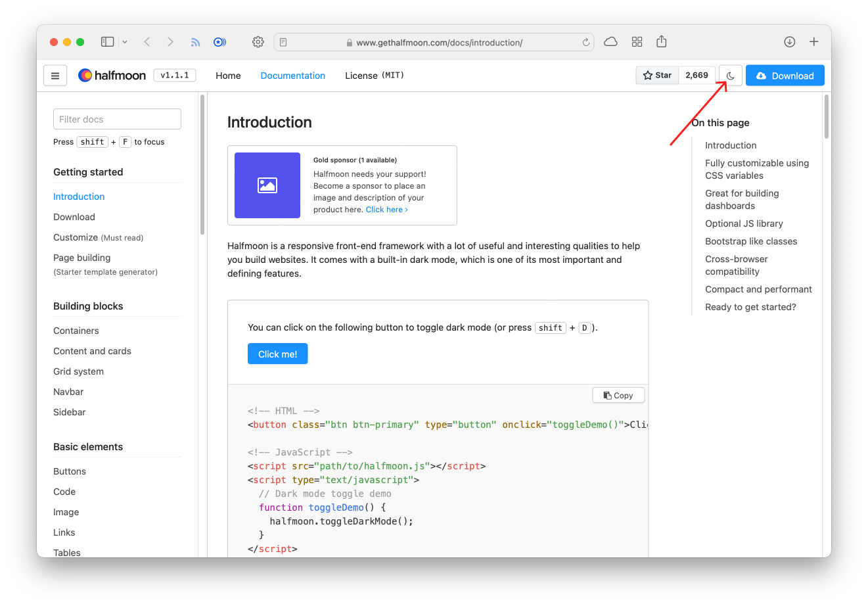Click the RSS feed toolbar icon

[x=195, y=42]
